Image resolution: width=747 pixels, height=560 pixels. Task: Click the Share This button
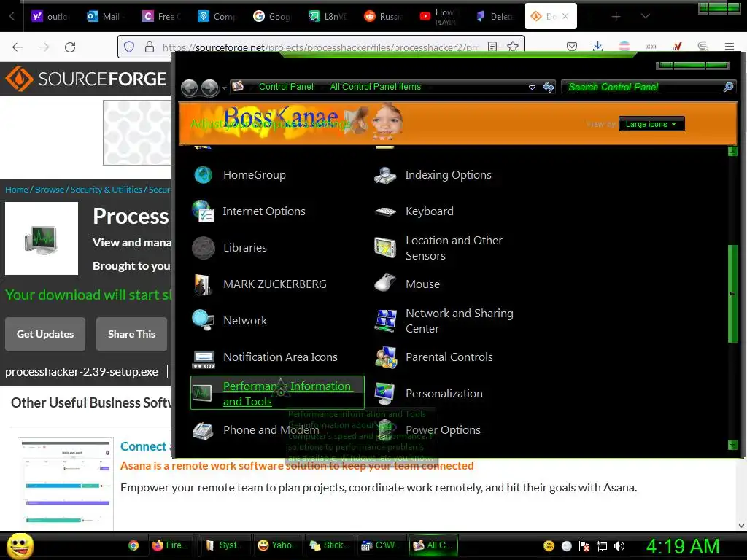(x=131, y=334)
